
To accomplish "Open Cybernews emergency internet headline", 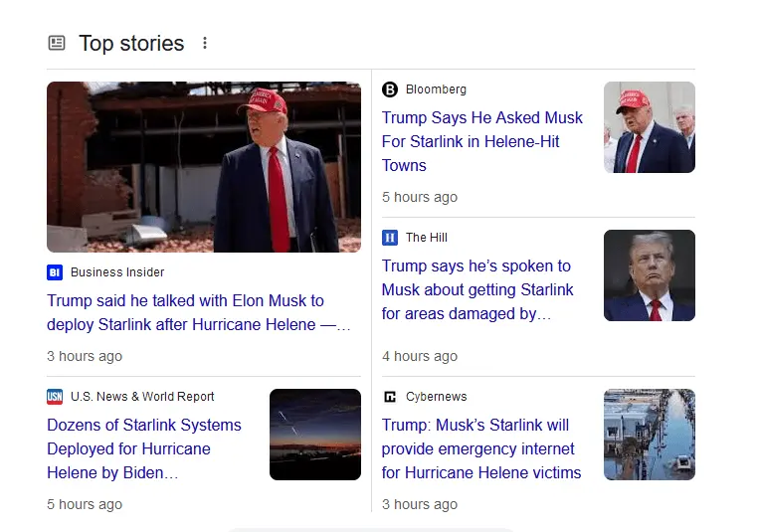I will coord(481,448).
